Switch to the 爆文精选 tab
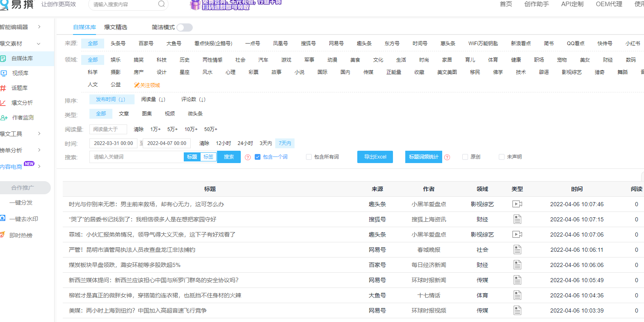Image resolution: width=644 pixels, height=322 pixels. (116, 27)
